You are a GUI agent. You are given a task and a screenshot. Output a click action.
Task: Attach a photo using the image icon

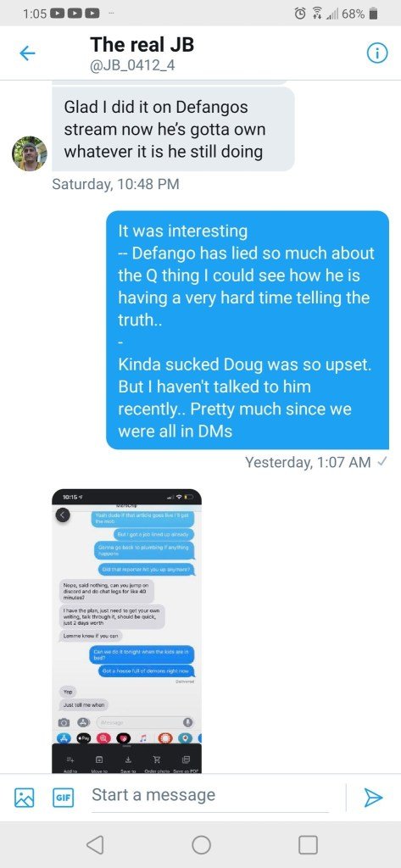point(25,798)
